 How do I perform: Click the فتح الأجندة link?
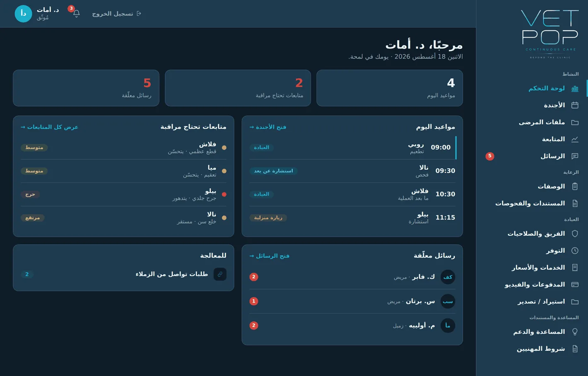268,127
